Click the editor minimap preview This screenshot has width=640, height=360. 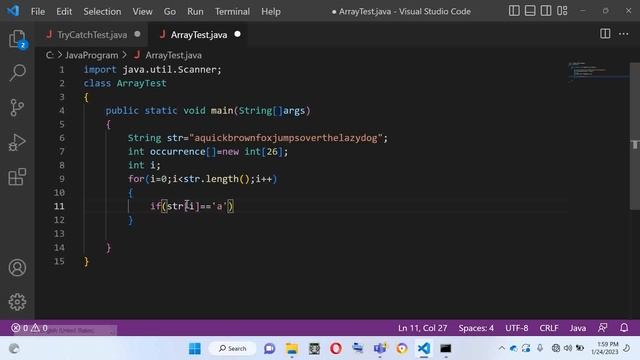(x=598, y=72)
